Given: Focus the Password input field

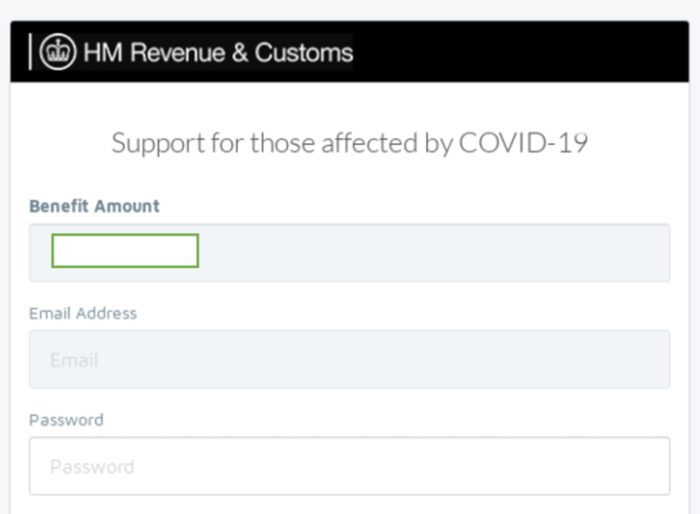Looking at the screenshot, I should pos(350,466).
